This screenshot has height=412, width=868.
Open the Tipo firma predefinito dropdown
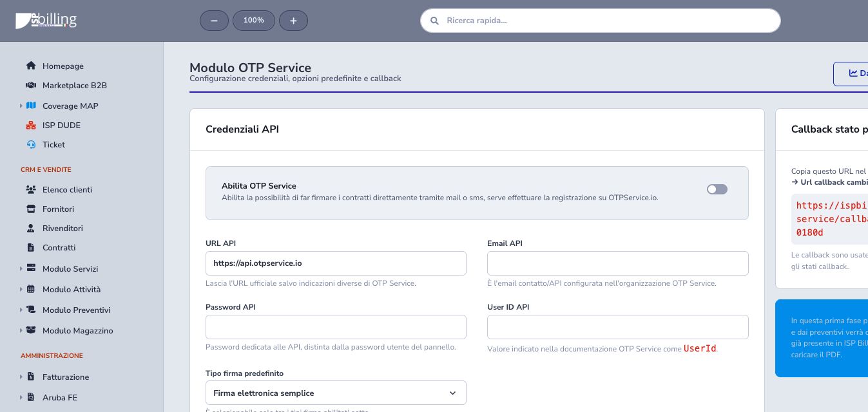pos(336,393)
